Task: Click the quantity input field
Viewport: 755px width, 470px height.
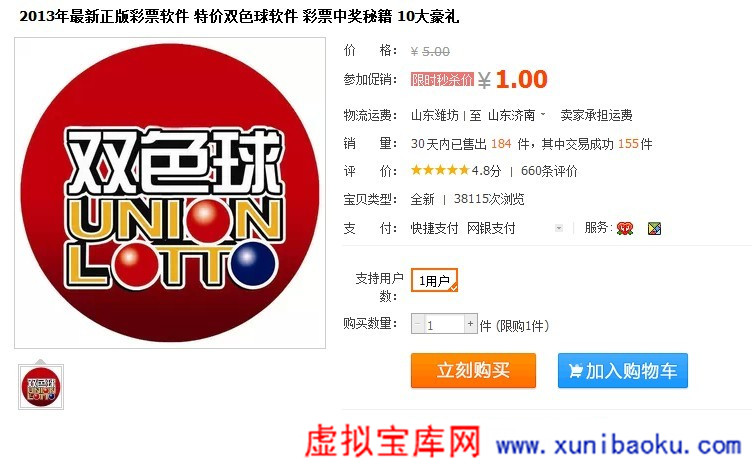Action: coord(444,324)
